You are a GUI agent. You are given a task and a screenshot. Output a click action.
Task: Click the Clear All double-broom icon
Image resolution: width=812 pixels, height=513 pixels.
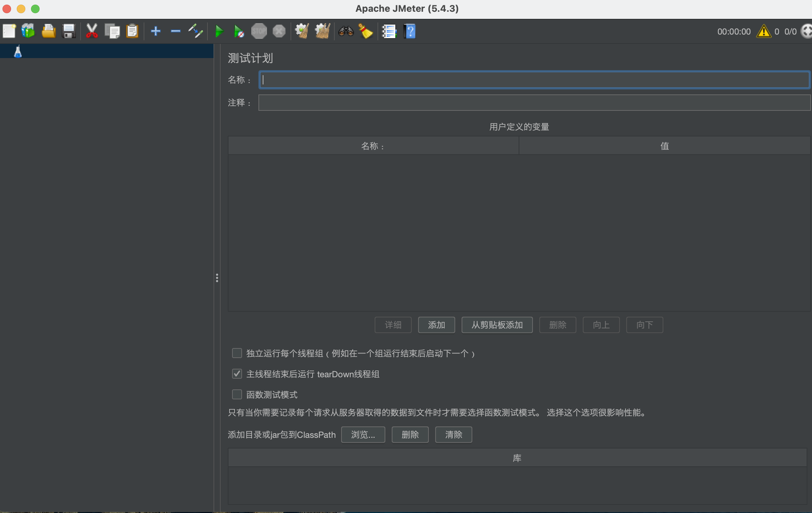point(323,31)
